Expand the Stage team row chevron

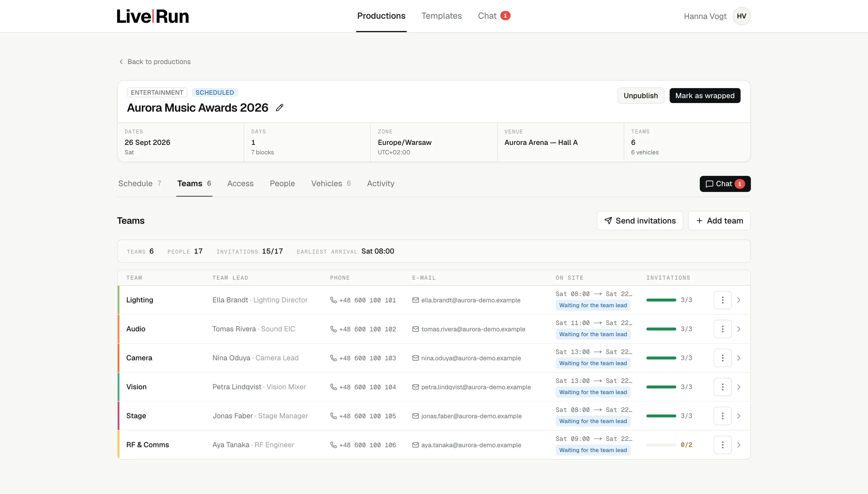click(739, 416)
